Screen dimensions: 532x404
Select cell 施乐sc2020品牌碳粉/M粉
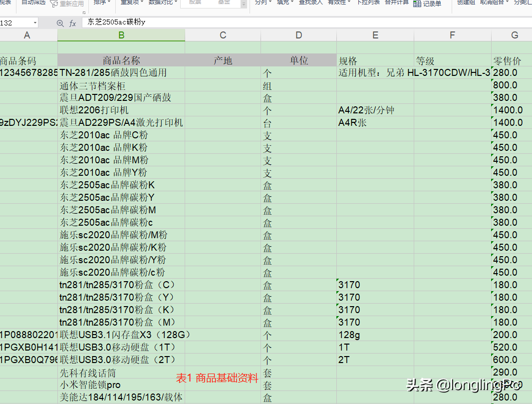click(x=121, y=235)
